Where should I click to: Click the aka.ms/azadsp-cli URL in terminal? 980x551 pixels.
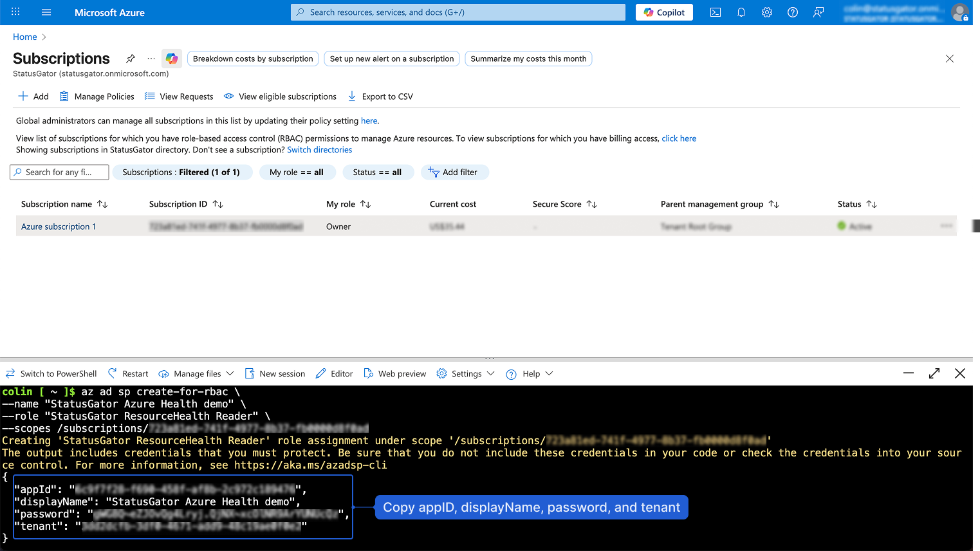pyautogui.click(x=311, y=465)
